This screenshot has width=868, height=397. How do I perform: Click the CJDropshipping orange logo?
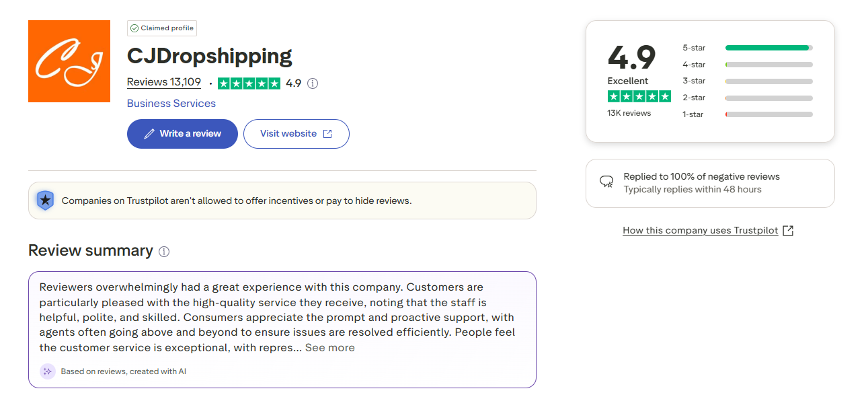69,61
